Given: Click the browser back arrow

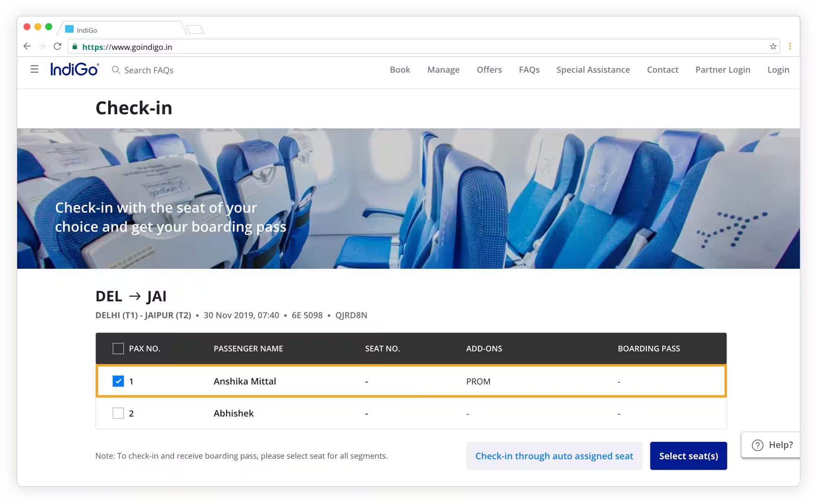Looking at the screenshot, I should tap(27, 46).
